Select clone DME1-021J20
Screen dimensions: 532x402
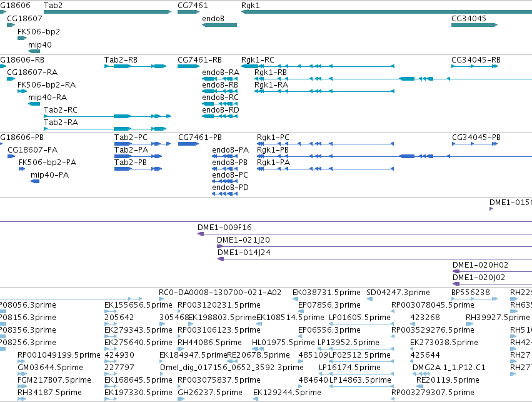tap(243, 240)
